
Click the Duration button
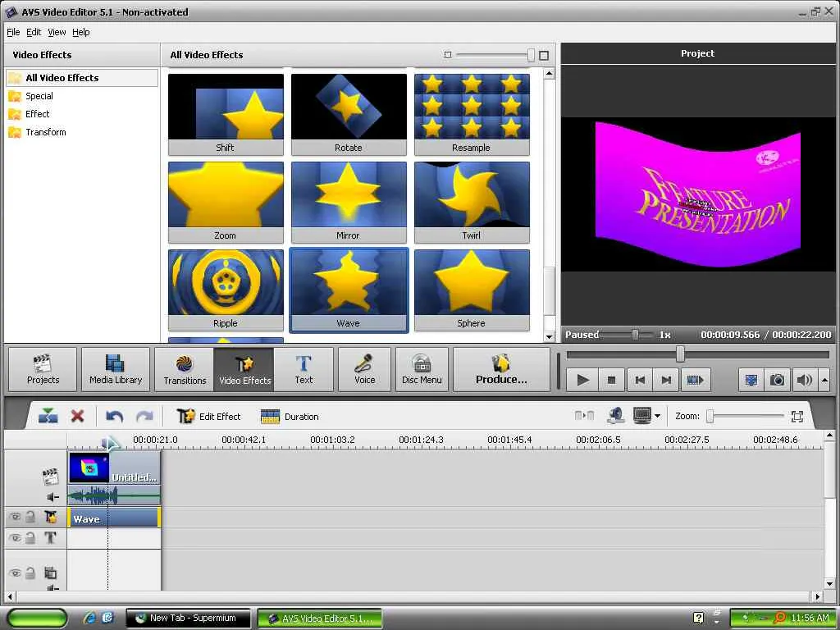click(290, 416)
